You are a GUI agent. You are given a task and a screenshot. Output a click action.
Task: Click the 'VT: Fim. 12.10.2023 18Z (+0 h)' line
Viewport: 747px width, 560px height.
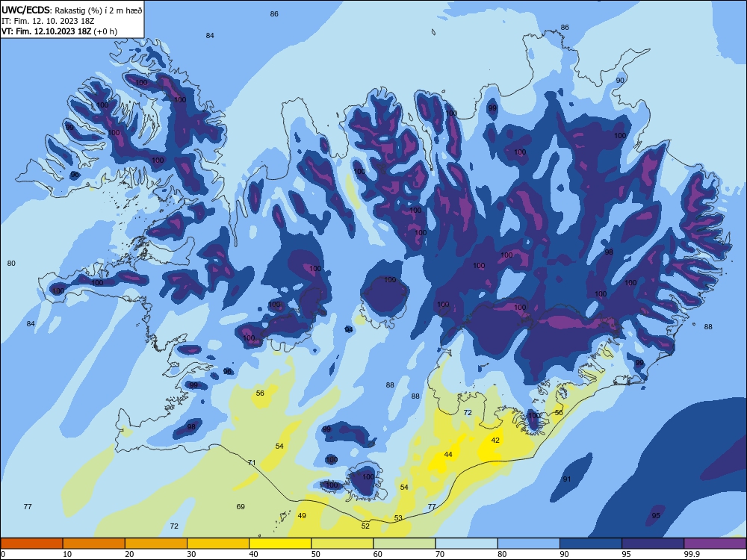click(x=60, y=31)
